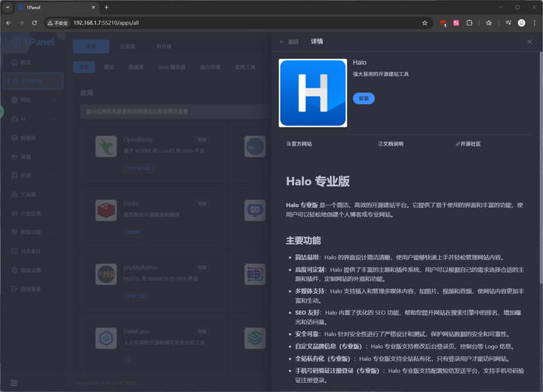Screen dimensions: 543x392
Task: Click the Web 服务器 tag on OpenResty card
Action: pos(139,169)
